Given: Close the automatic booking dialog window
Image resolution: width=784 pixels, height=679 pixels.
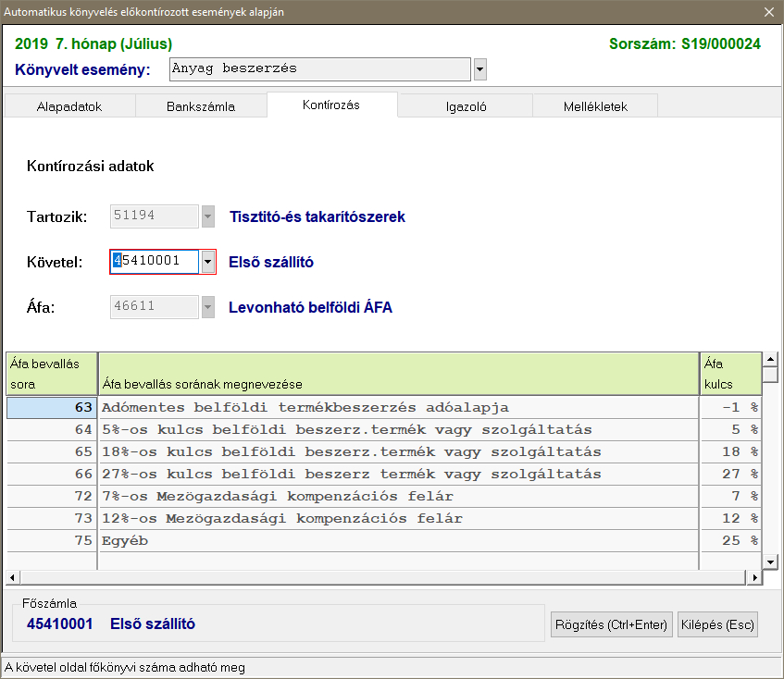Looking at the screenshot, I should pyautogui.click(x=768, y=12).
